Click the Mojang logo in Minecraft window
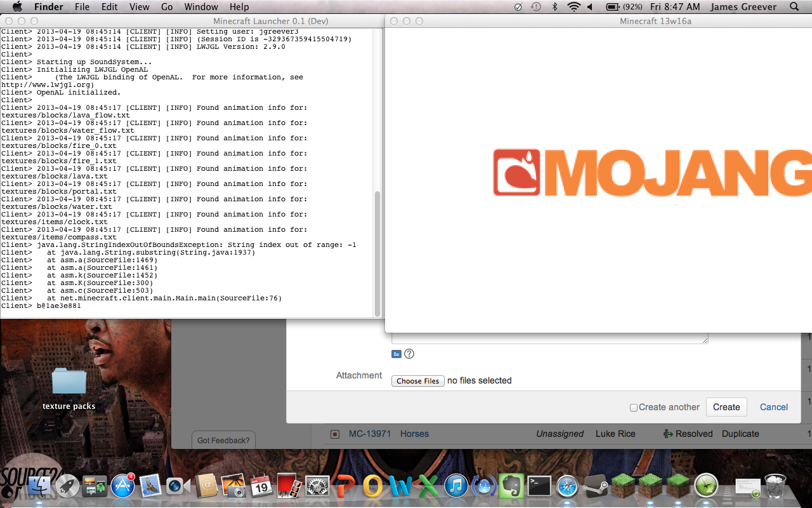812x508 pixels. (652, 172)
